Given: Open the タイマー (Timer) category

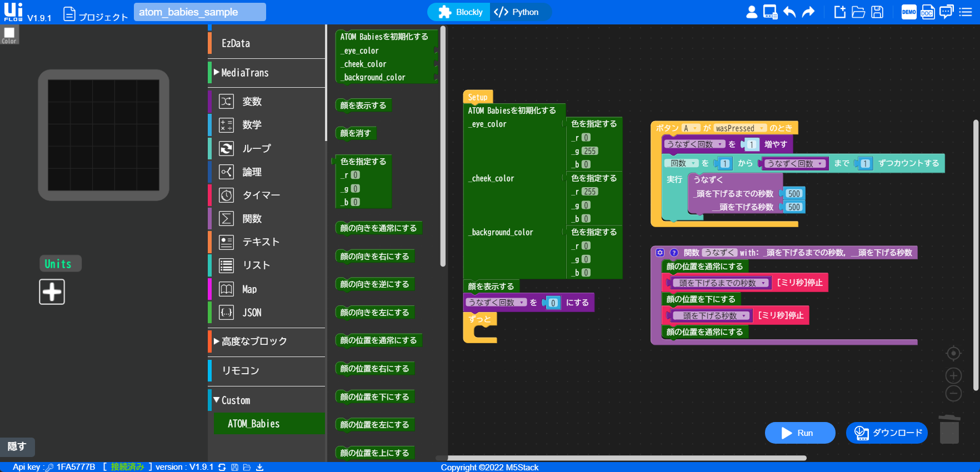Looking at the screenshot, I should coord(267,195).
